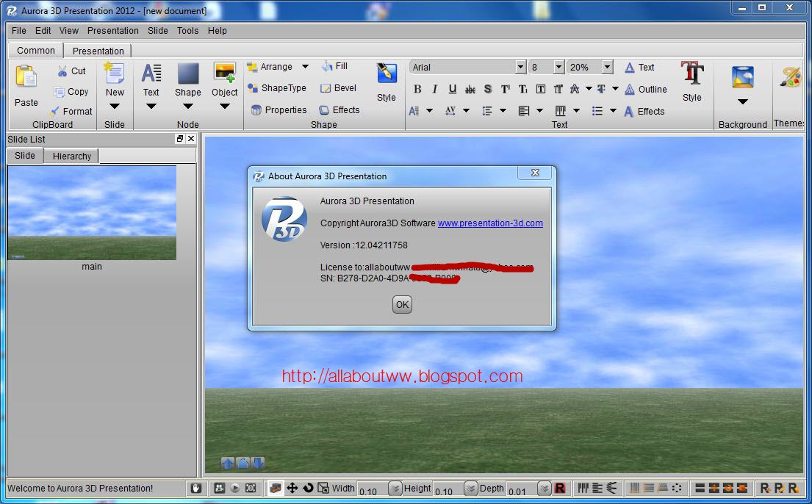Click the text Effects A button
Screen dimensions: 812x504
point(644,112)
